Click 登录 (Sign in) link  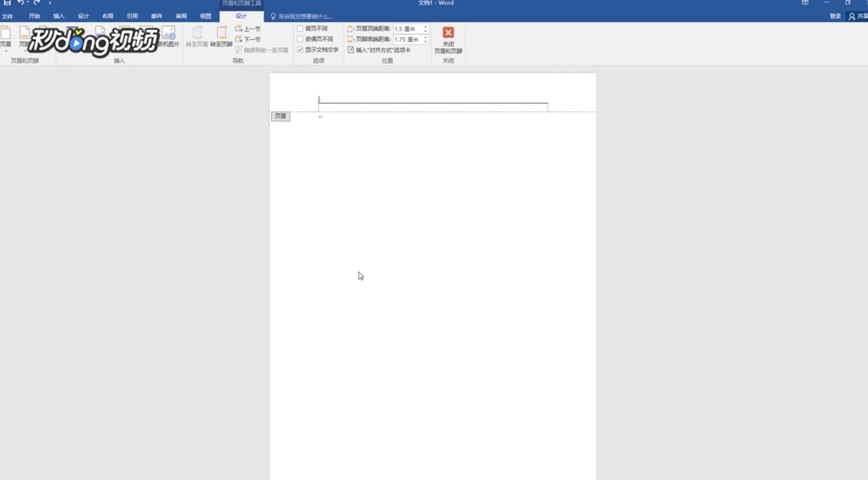(835, 16)
